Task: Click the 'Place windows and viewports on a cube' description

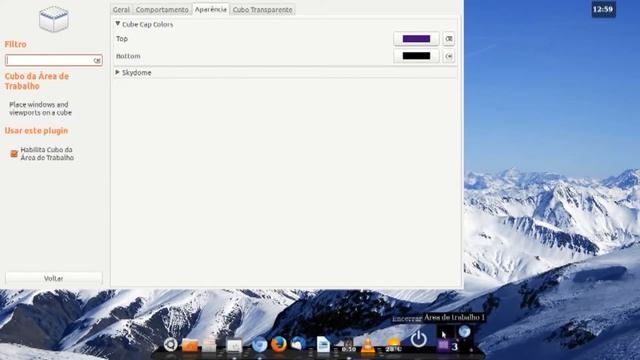Action: tap(40, 109)
